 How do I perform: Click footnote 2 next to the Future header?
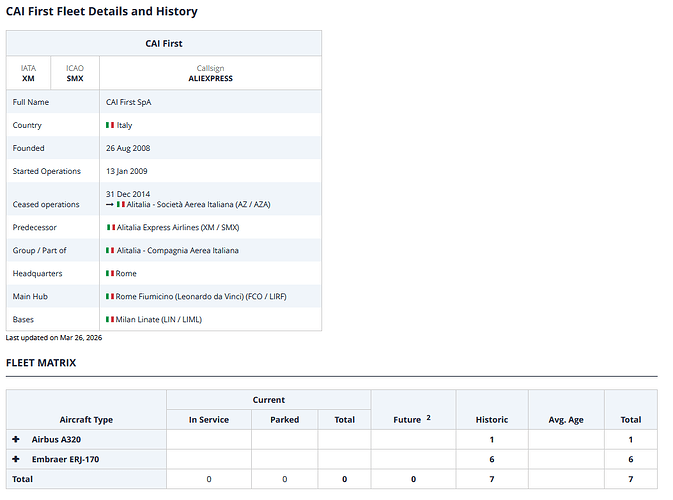point(428,417)
